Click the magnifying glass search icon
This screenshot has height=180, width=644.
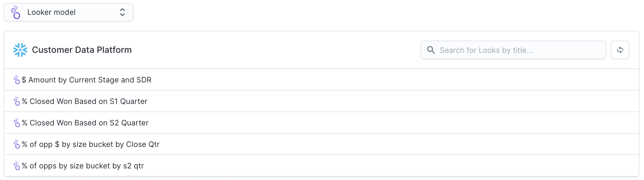click(431, 50)
